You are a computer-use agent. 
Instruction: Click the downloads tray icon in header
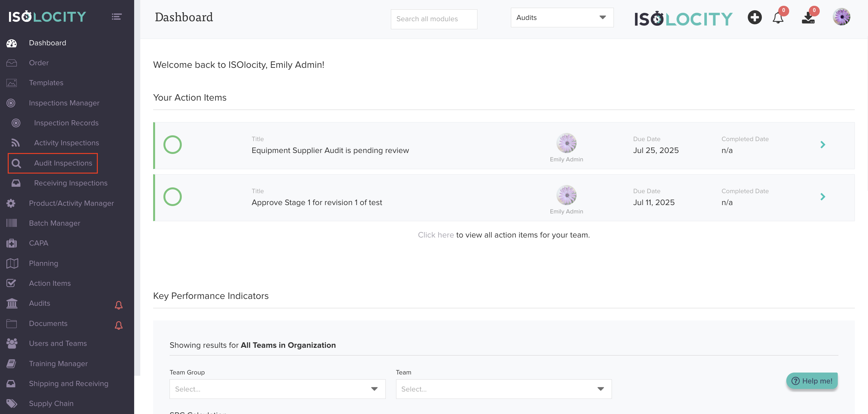pyautogui.click(x=808, y=18)
